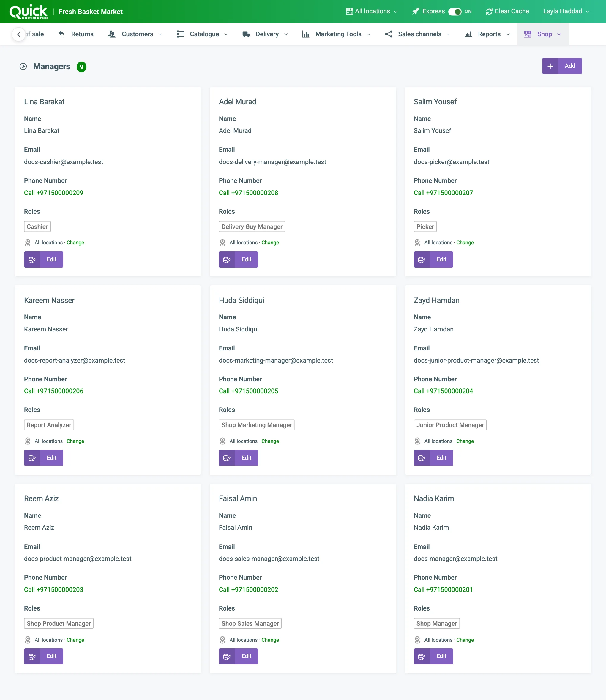Open the All locations dropdown in header
Image resolution: width=606 pixels, height=700 pixels.
[371, 12]
